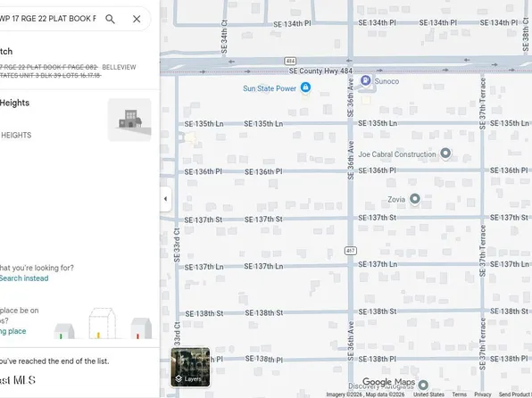Image resolution: width=532 pixels, height=398 pixels.
Task: Click the United States footer label
Action: click(428, 394)
